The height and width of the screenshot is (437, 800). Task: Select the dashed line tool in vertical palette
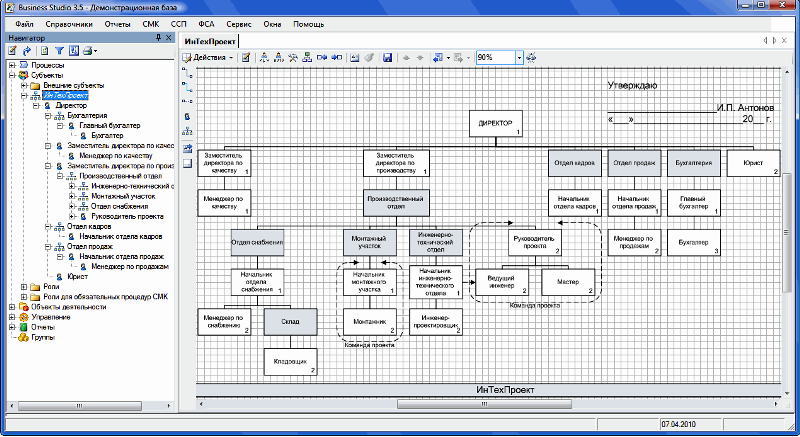pos(187,101)
